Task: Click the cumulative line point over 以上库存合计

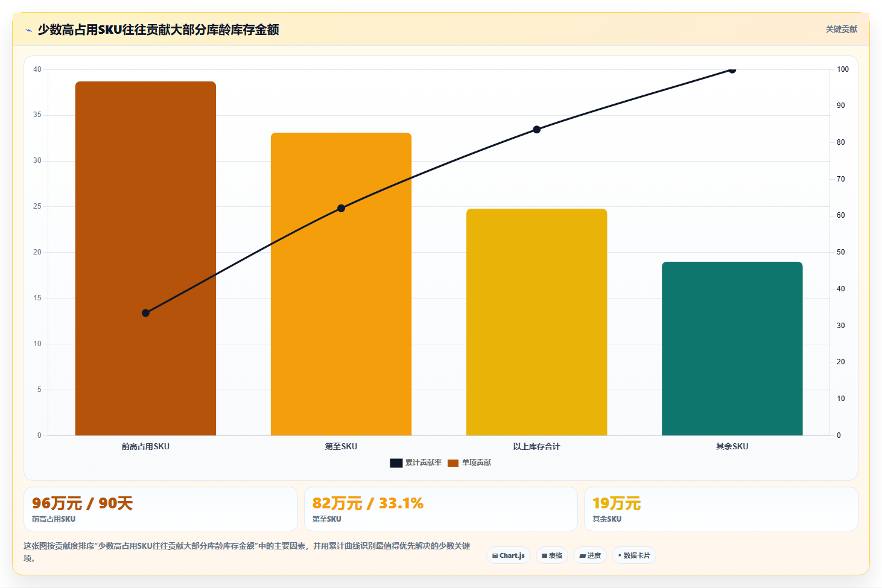Action: point(537,130)
